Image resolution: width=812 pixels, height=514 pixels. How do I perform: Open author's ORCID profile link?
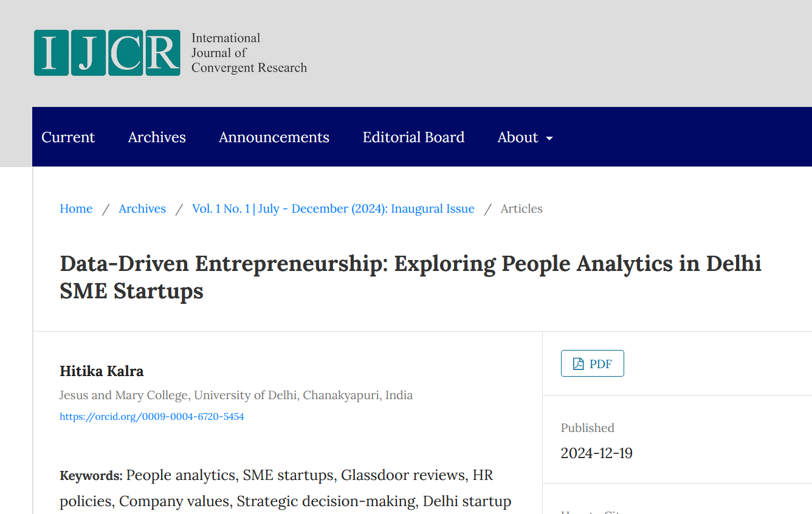point(152,417)
